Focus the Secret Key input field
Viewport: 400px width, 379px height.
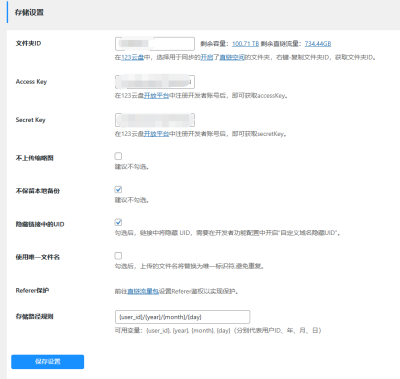tap(155, 120)
